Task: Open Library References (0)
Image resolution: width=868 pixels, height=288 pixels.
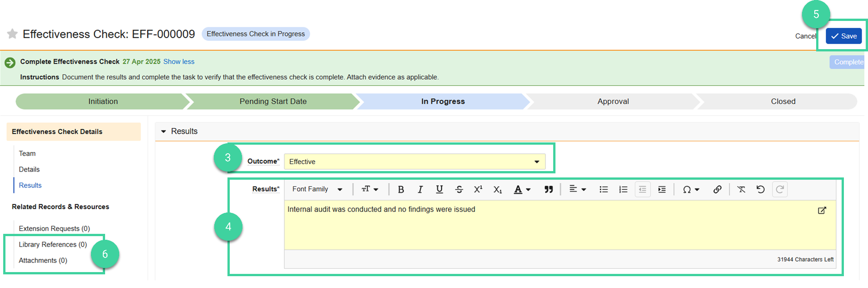Action: click(53, 244)
